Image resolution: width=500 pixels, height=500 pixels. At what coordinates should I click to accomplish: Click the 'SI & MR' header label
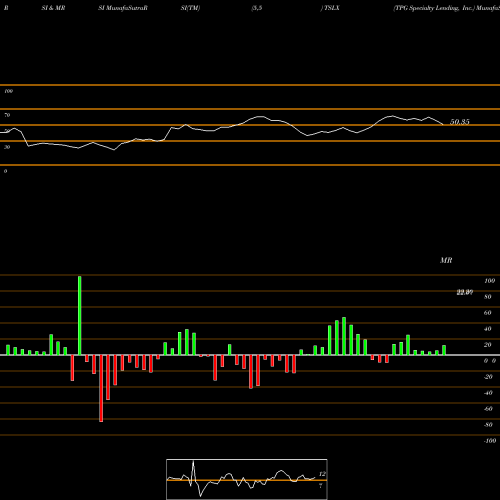tap(53, 8)
